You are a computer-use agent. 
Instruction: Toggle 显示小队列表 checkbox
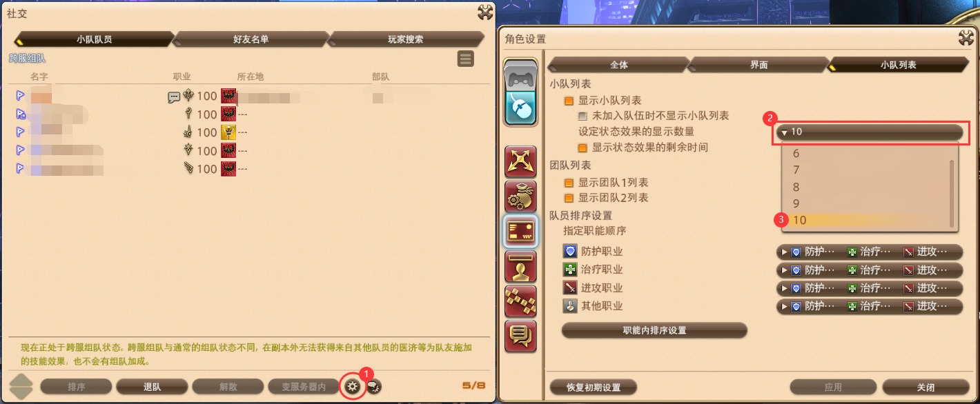tap(569, 101)
